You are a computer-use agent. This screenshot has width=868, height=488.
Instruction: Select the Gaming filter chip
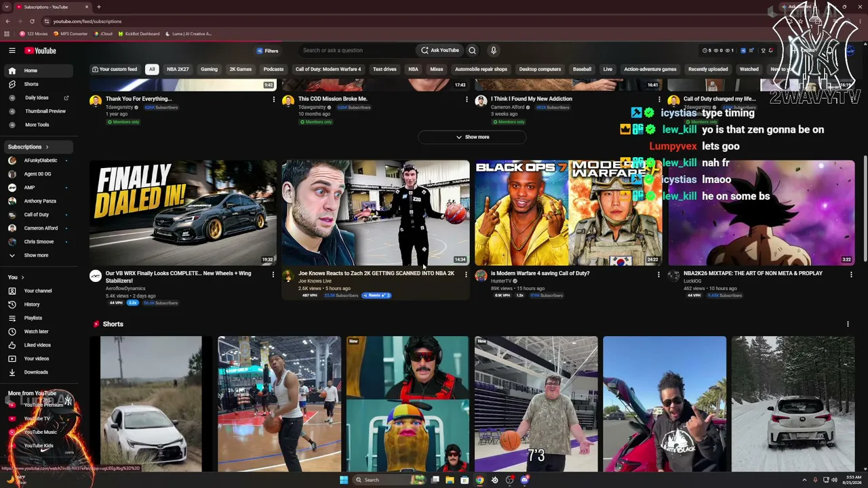(209, 69)
